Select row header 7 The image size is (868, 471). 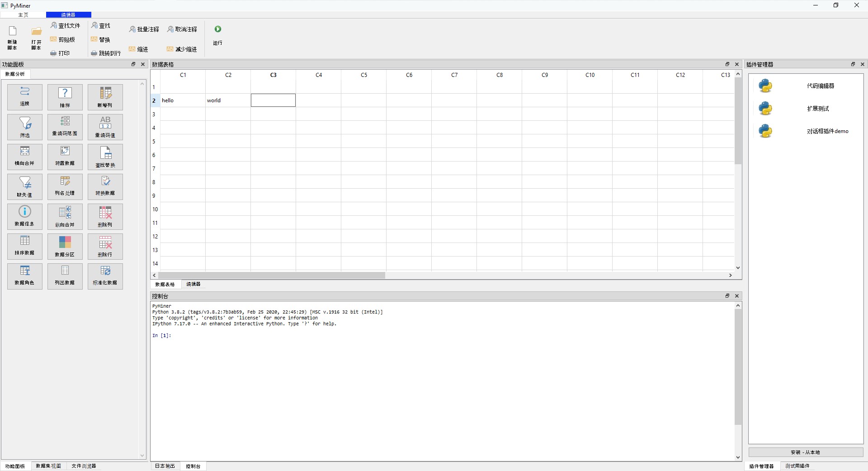[155, 168]
